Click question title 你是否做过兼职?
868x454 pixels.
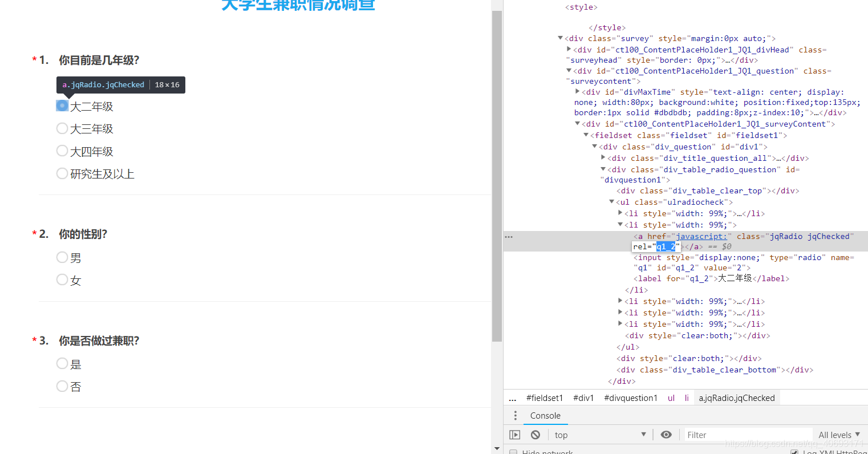99,340
